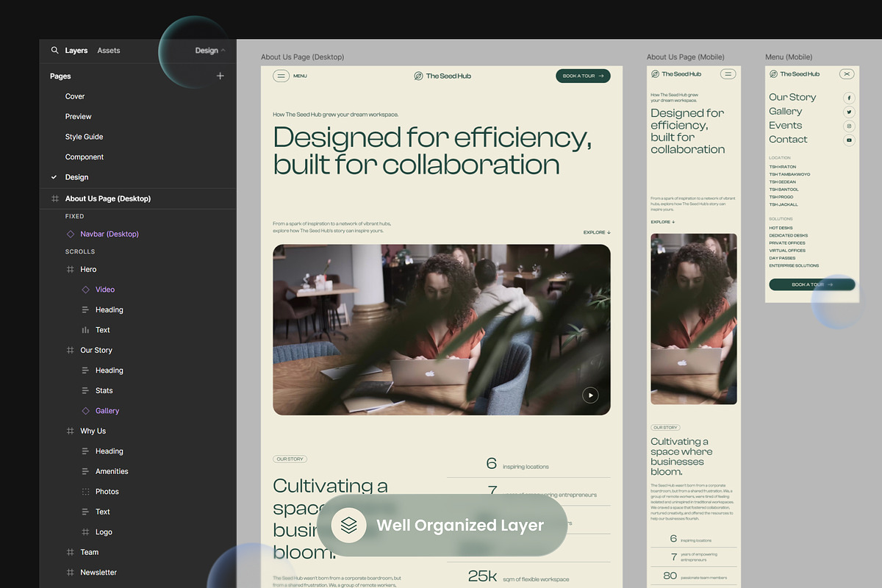Click diamond icon beside Gallery layer
This screenshot has width=882, height=588.
[x=85, y=411]
